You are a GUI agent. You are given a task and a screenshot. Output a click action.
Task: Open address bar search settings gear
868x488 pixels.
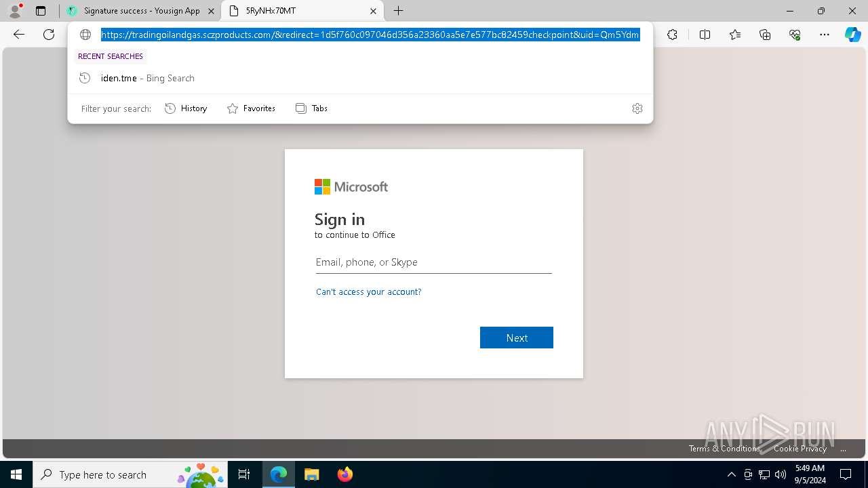click(637, 108)
